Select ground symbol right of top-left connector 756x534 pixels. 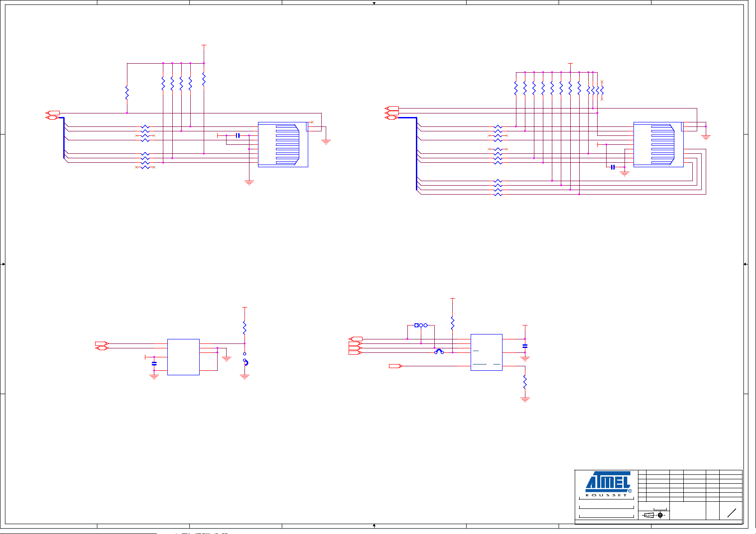(x=326, y=142)
